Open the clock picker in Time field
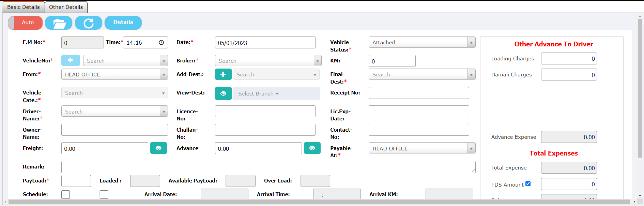Viewport: 644px width, 206px height. 161,43
